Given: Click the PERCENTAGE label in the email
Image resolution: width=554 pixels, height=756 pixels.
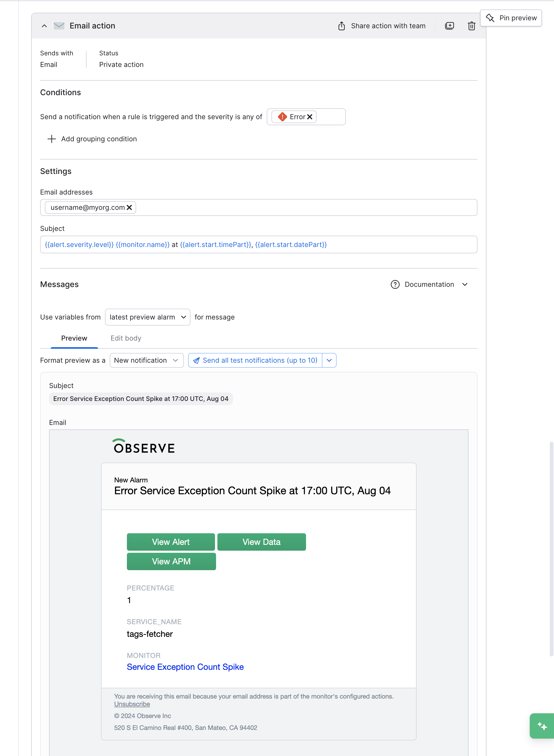Looking at the screenshot, I should [x=150, y=588].
